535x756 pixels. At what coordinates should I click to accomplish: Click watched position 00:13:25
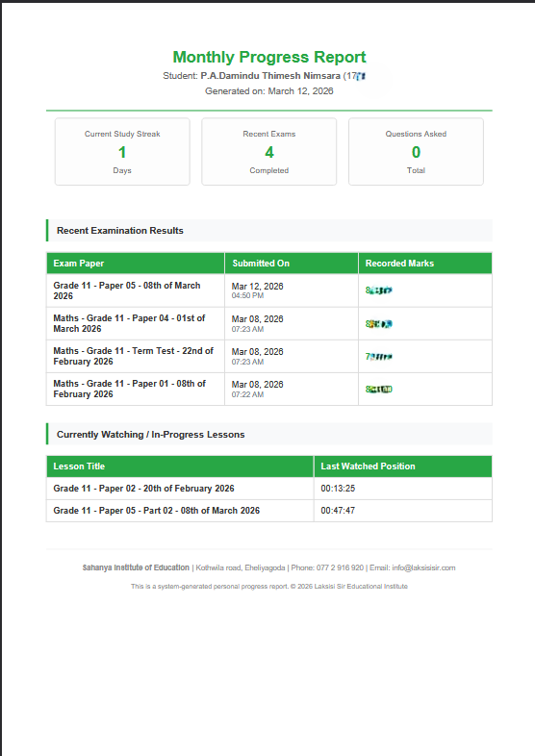click(338, 489)
